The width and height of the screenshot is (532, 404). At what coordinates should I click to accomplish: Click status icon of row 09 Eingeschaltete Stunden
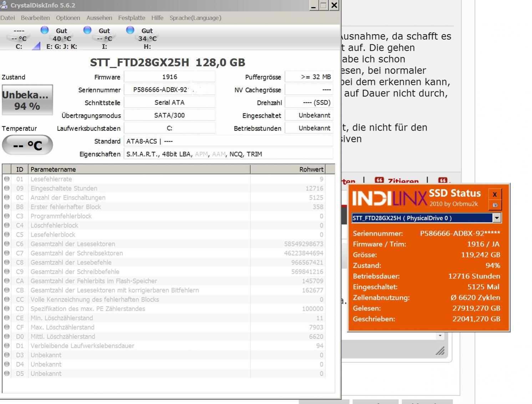(x=7, y=188)
